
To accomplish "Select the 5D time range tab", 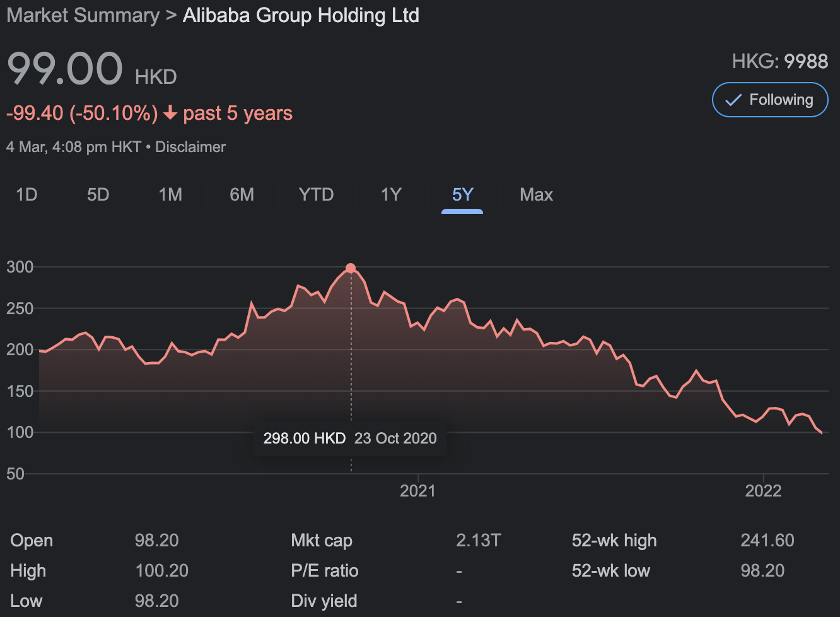I will 98,194.
